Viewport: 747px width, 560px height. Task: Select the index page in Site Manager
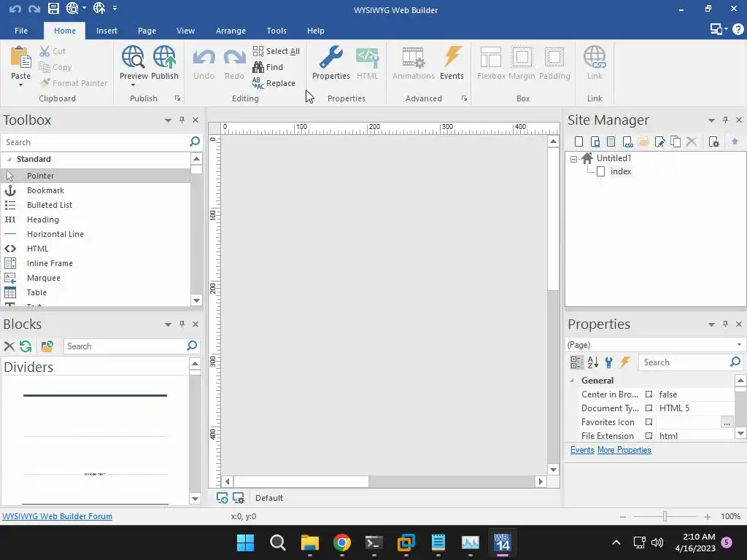click(x=620, y=171)
